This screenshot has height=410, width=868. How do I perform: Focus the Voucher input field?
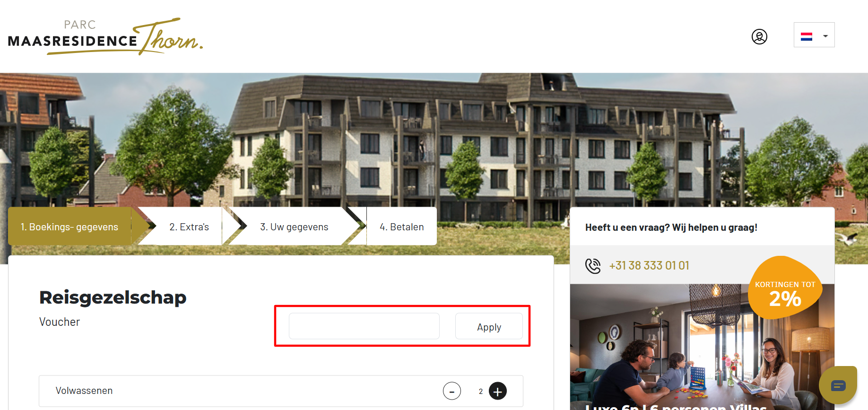click(364, 326)
